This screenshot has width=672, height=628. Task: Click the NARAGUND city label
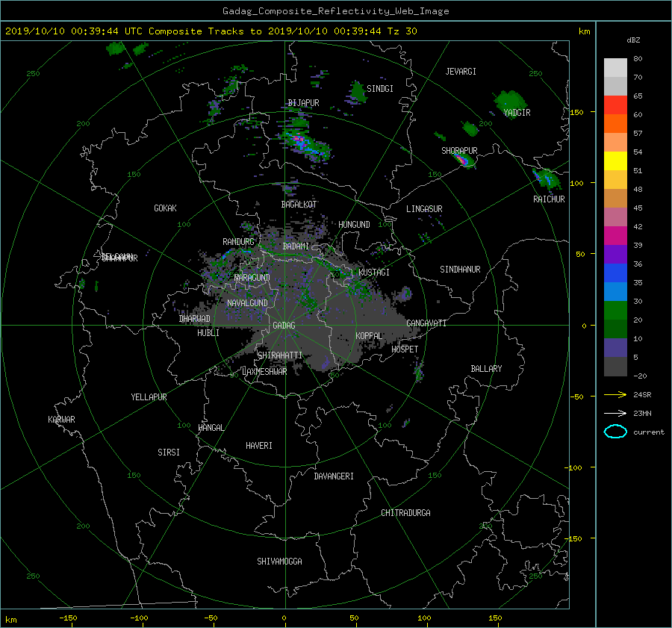[252, 278]
